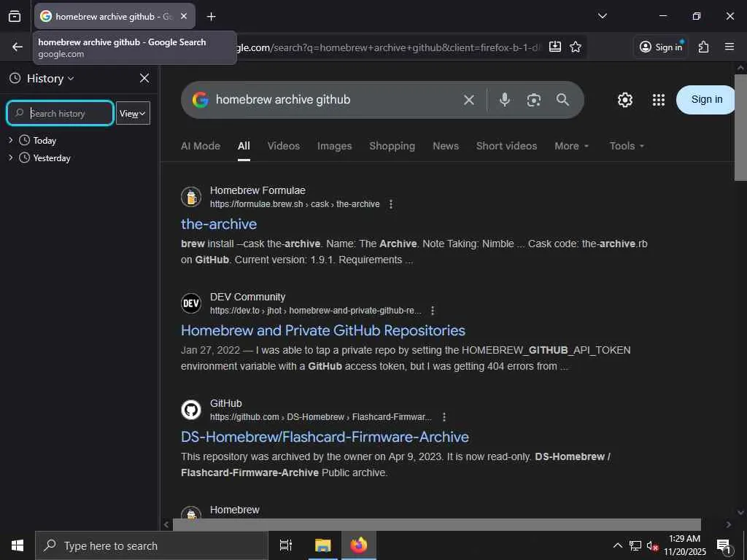Click the Google Sign in button
The height and width of the screenshot is (560, 747).
pos(706,99)
